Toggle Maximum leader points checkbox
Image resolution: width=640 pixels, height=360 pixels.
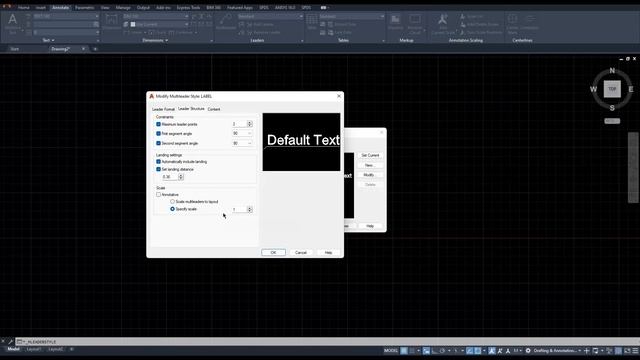coord(158,124)
